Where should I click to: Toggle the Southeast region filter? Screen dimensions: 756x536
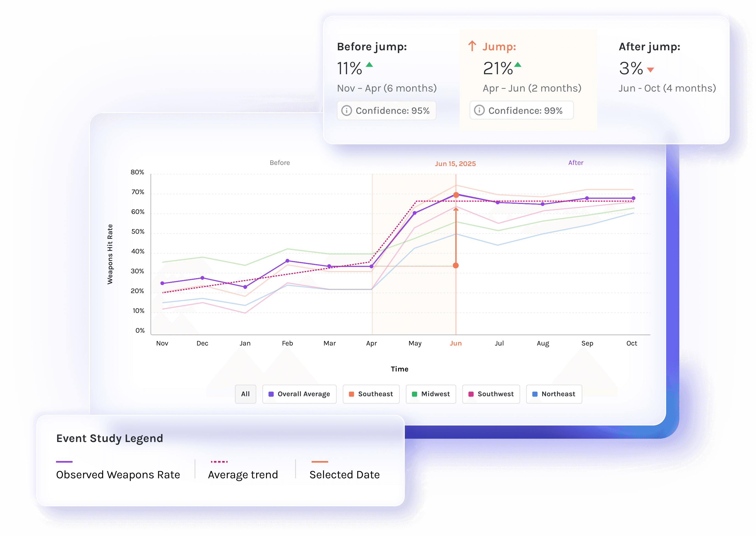371,394
